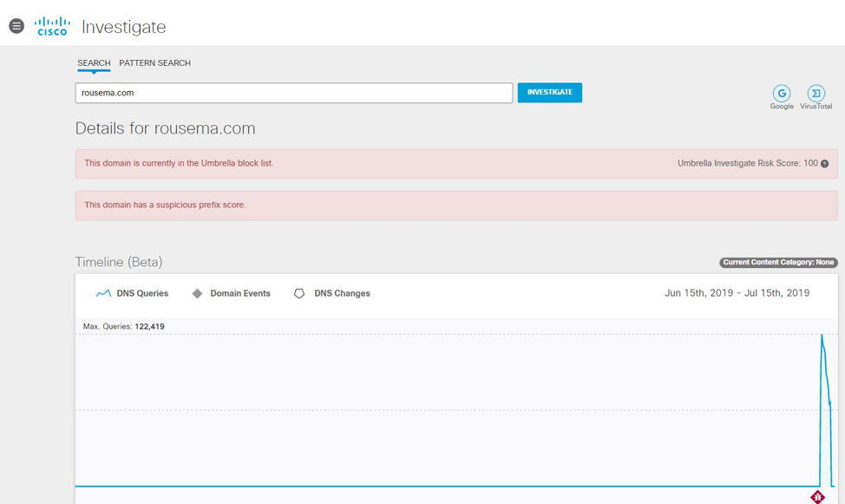Click the Current Content Category badge
Screen dimensions: 845x504
(x=777, y=262)
